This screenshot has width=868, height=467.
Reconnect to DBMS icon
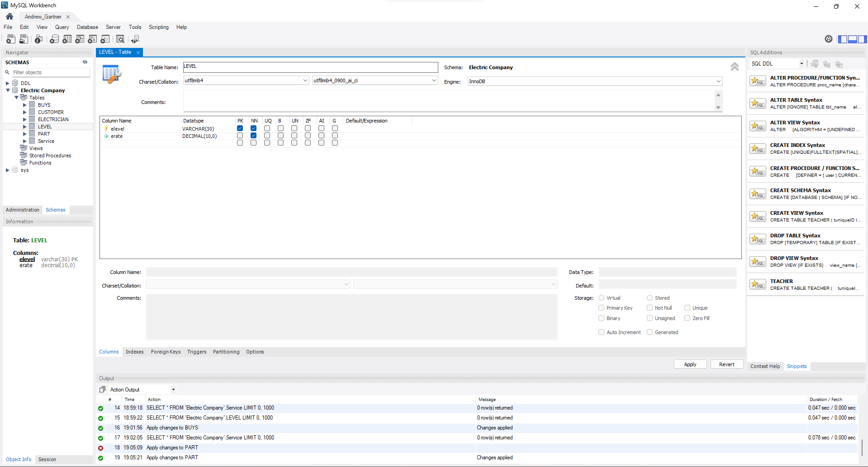(135, 39)
